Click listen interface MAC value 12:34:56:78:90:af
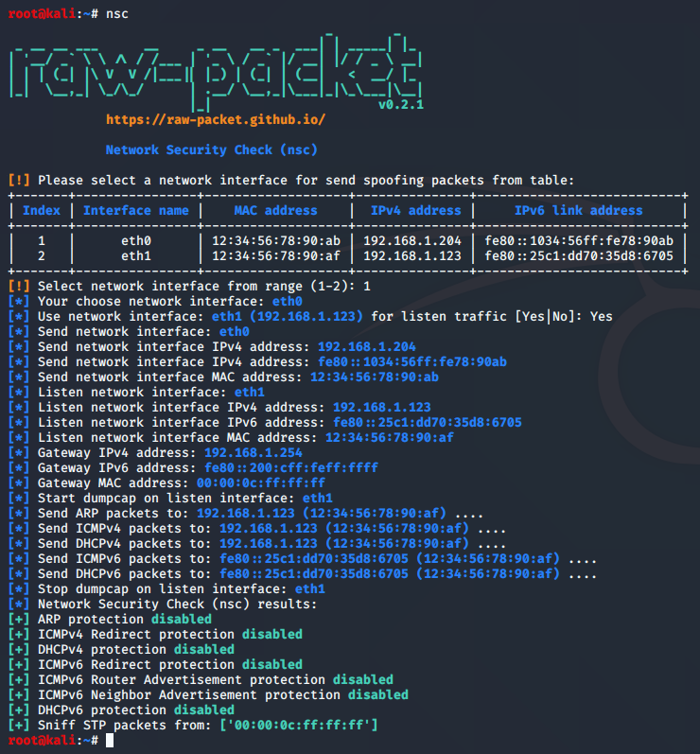The image size is (700, 754). [390, 438]
